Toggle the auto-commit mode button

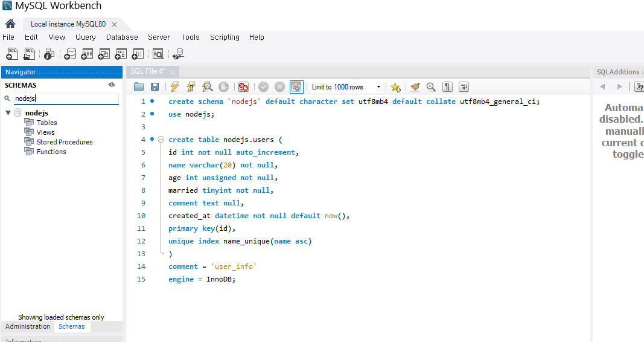tap(296, 87)
